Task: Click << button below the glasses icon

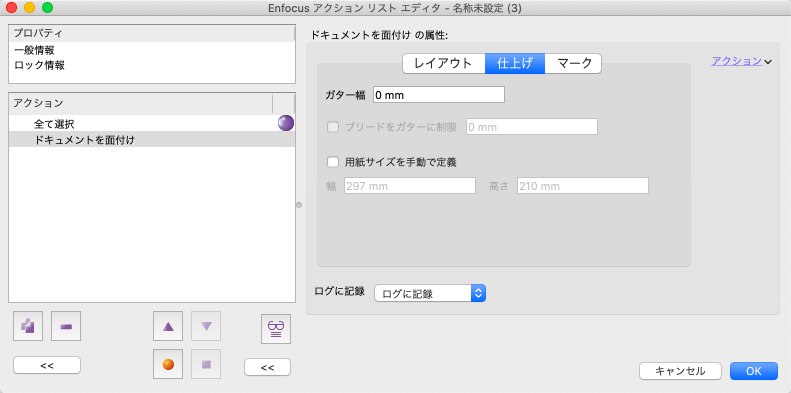Action: pyautogui.click(x=267, y=367)
